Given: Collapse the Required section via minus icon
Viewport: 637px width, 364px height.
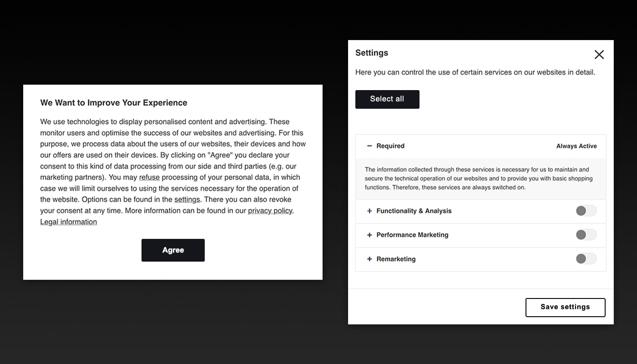Looking at the screenshot, I should click(x=369, y=146).
